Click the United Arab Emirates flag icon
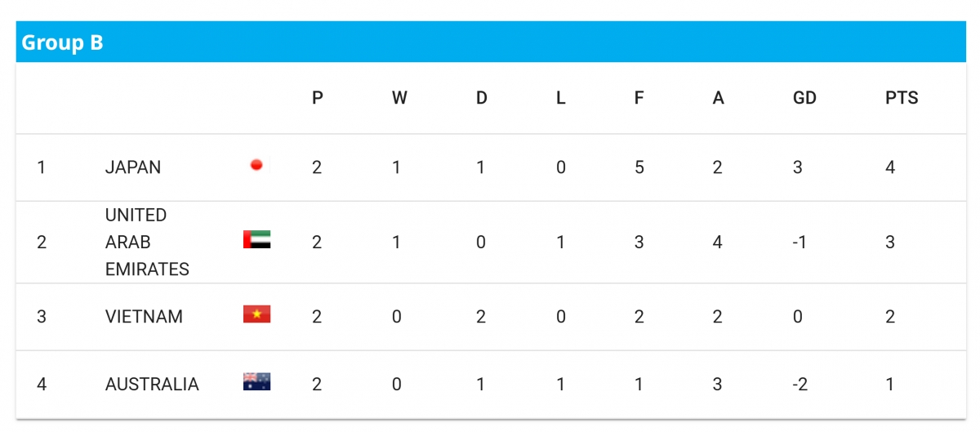Viewport: 980px width, 432px height. click(256, 240)
